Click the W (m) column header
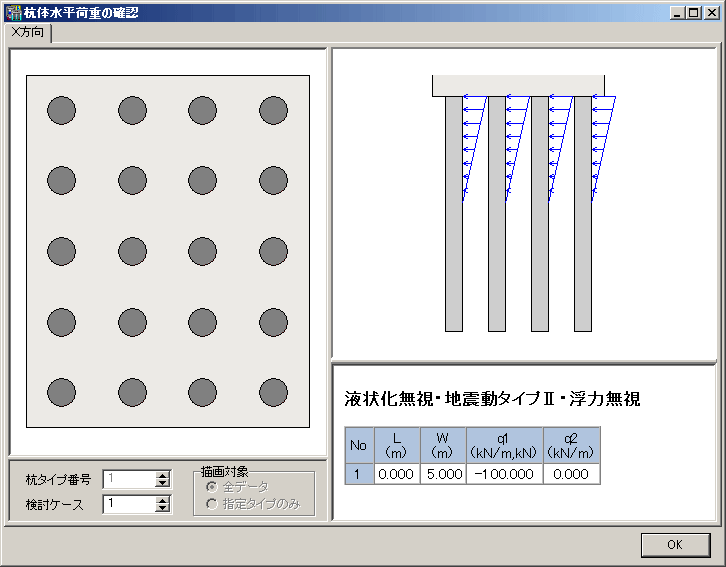The image size is (726, 567). tap(443, 445)
